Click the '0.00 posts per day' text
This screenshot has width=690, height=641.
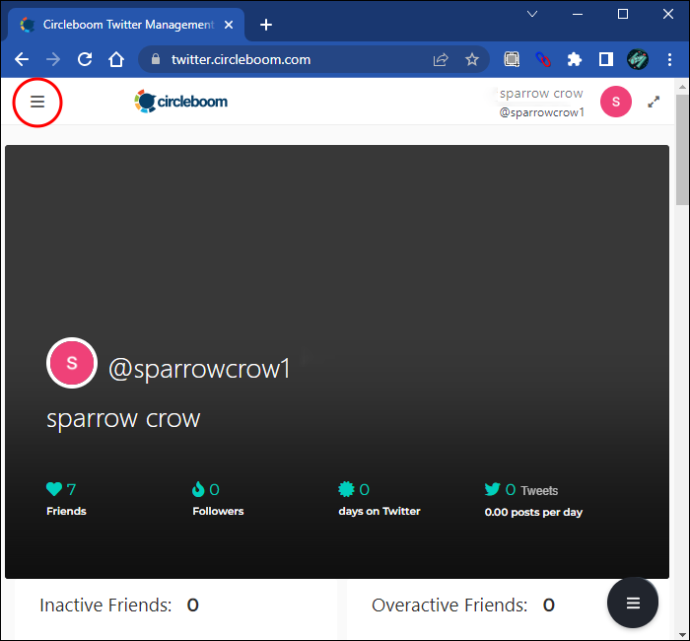[533, 513]
